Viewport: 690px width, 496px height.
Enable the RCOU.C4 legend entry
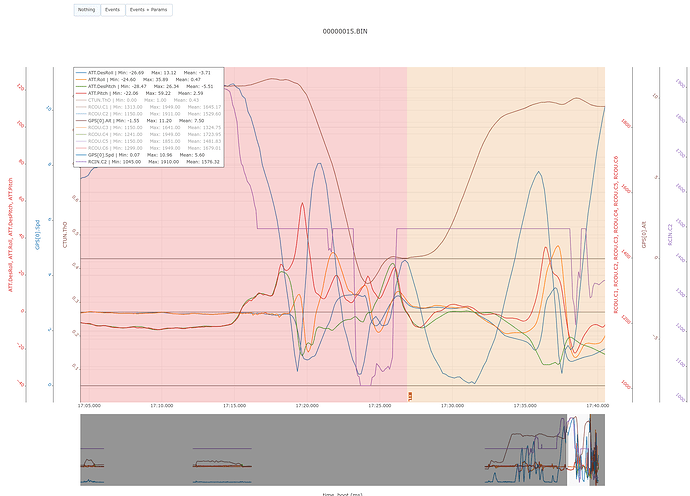point(148,134)
